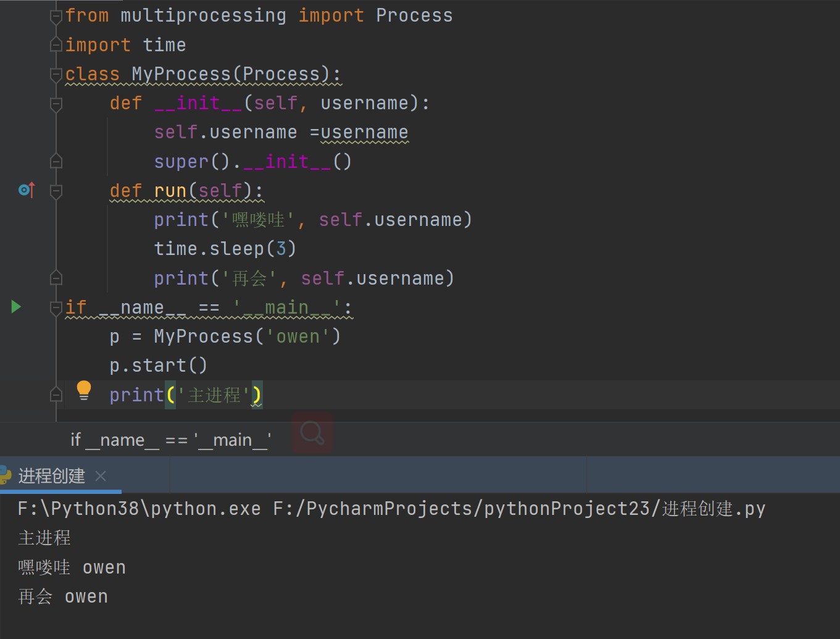Click the overriding method gutter icon beside run

coord(27,190)
